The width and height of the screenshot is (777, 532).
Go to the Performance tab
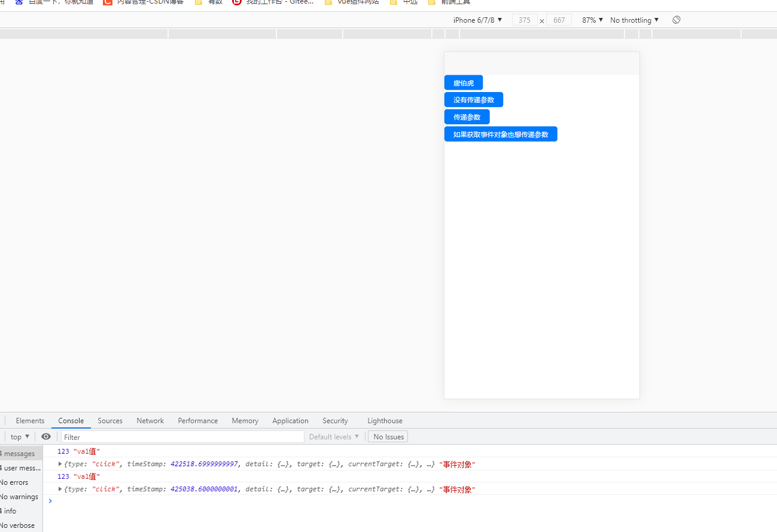point(198,421)
